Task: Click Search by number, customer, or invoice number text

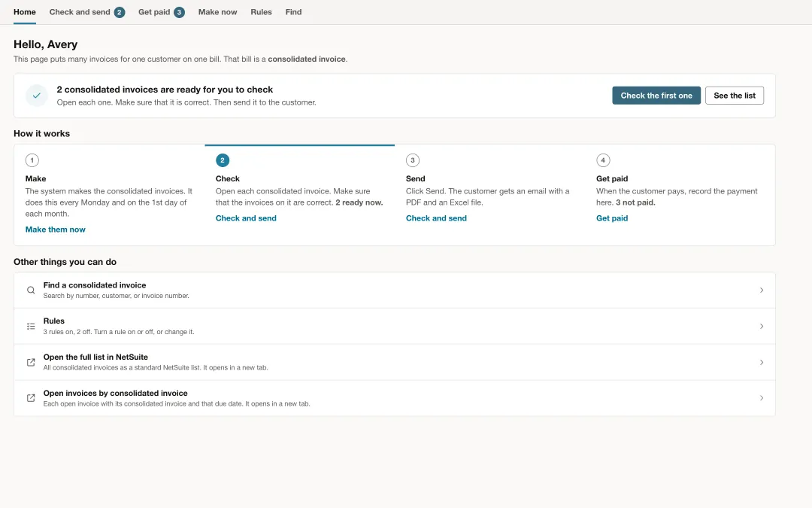Action: (116, 296)
